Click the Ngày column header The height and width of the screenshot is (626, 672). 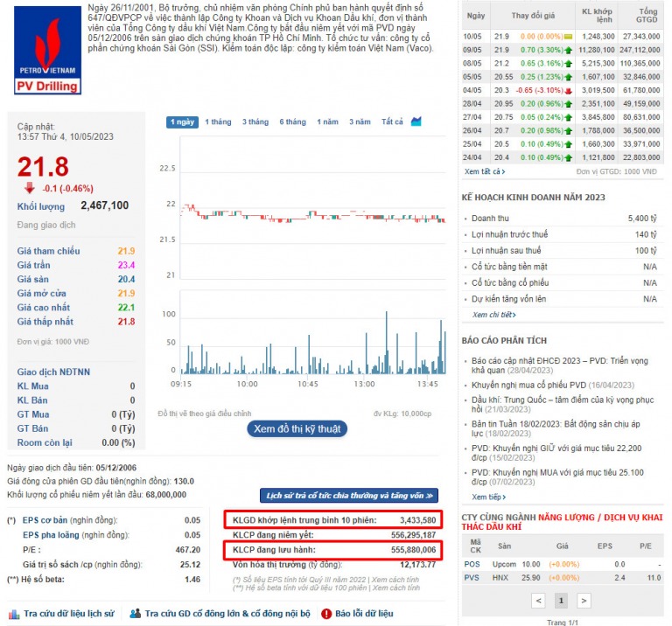476,16
